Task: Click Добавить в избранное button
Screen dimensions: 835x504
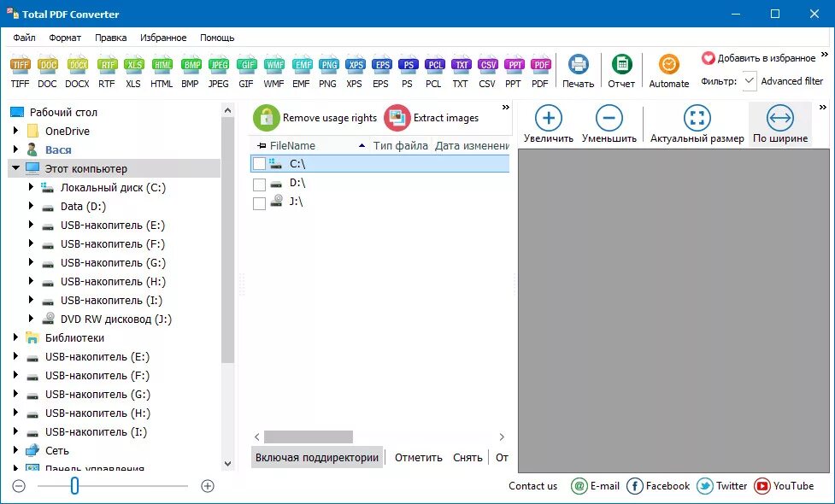Action: click(758, 58)
